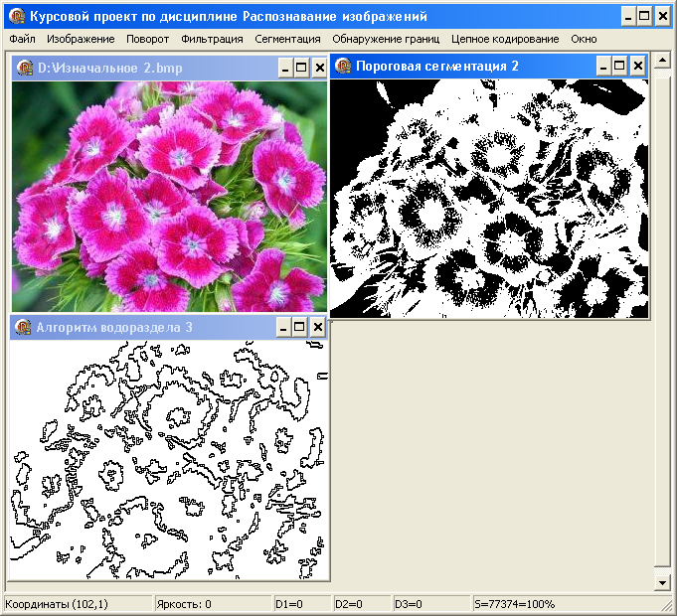677x616 pixels.
Task: Close the Изначальное 2.bmp child window
Action: pyautogui.click(x=319, y=68)
